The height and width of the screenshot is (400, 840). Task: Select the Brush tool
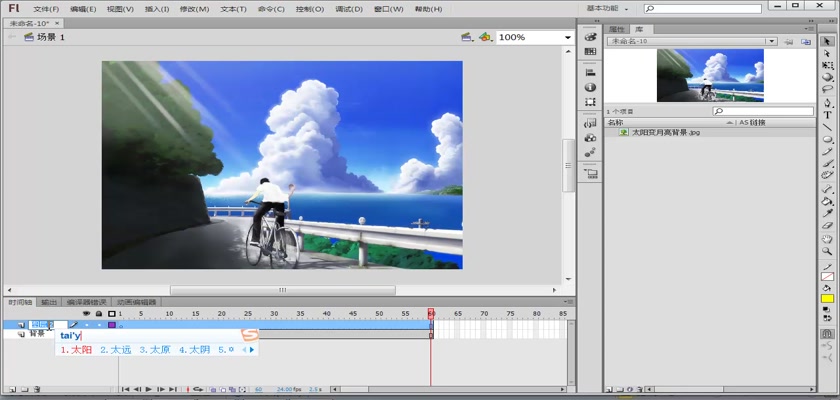pyautogui.click(x=827, y=163)
